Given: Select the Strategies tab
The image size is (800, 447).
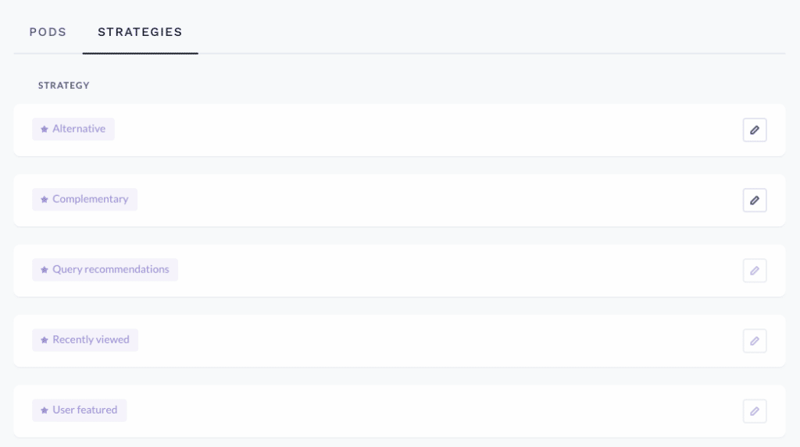Looking at the screenshot, I should click(x=140, y=32).
